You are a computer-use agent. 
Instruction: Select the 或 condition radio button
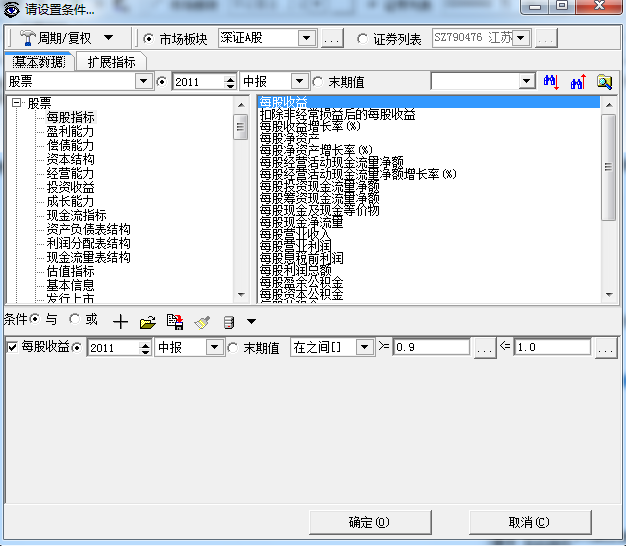74,320
